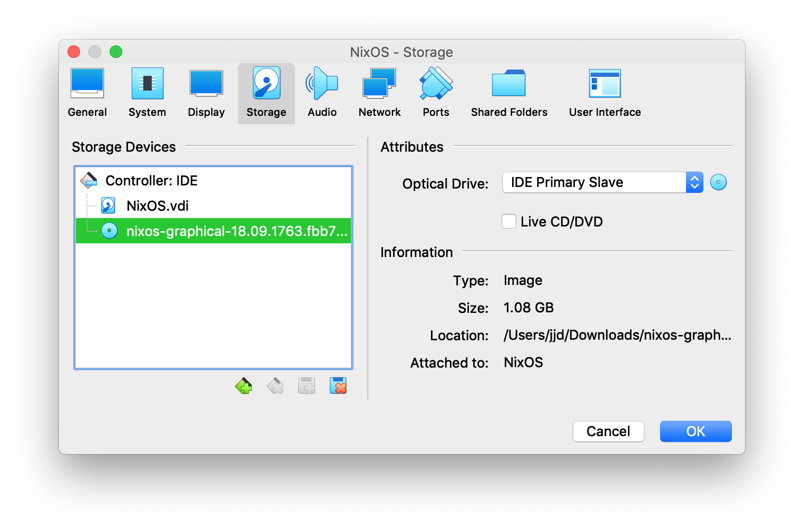Confirm settings with the OK button
This screenshot has width=804, height=532.
click(695, 431)
